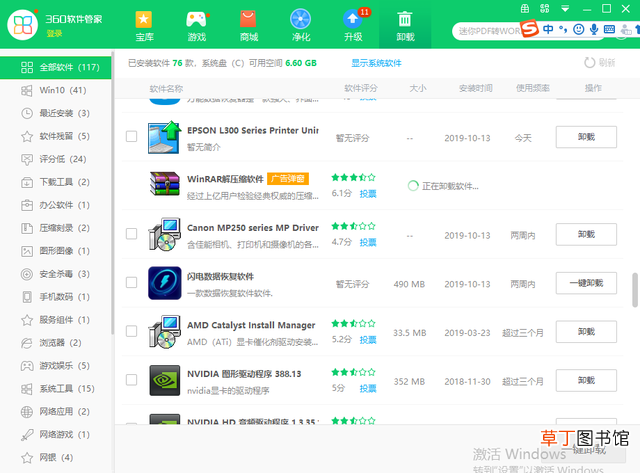
Task: Check the 闪电数据恢复软件 checkbox
Action: pyautogui.click(x=131, y=282)
